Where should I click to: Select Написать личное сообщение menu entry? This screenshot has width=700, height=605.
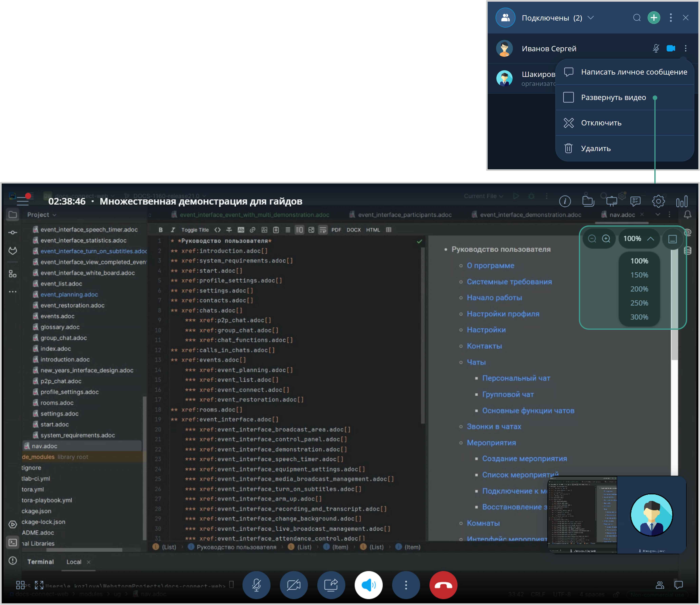point(634,72)
